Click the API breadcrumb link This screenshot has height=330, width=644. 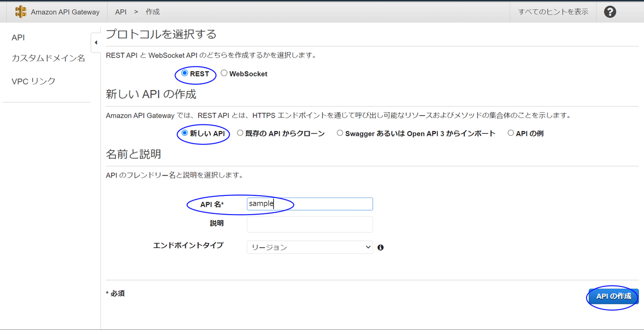pyautogui.click(x=120, y=11)
